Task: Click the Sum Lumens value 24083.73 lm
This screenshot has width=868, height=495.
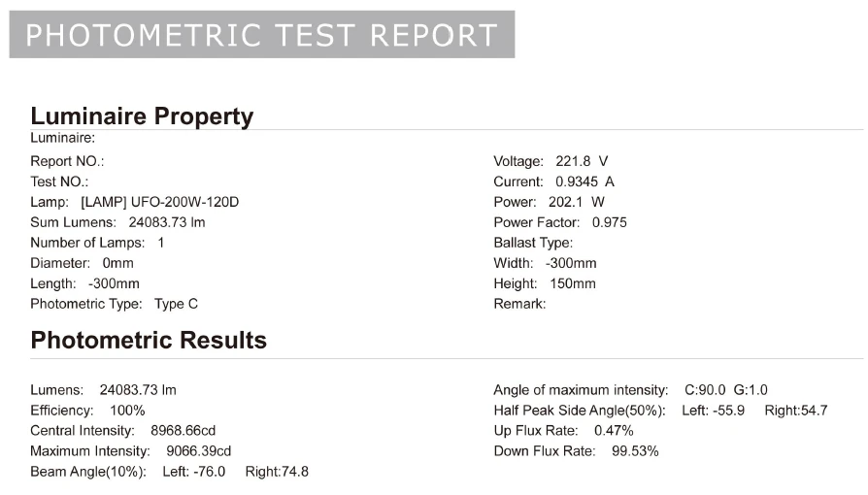Action: [x=167, y=222]
